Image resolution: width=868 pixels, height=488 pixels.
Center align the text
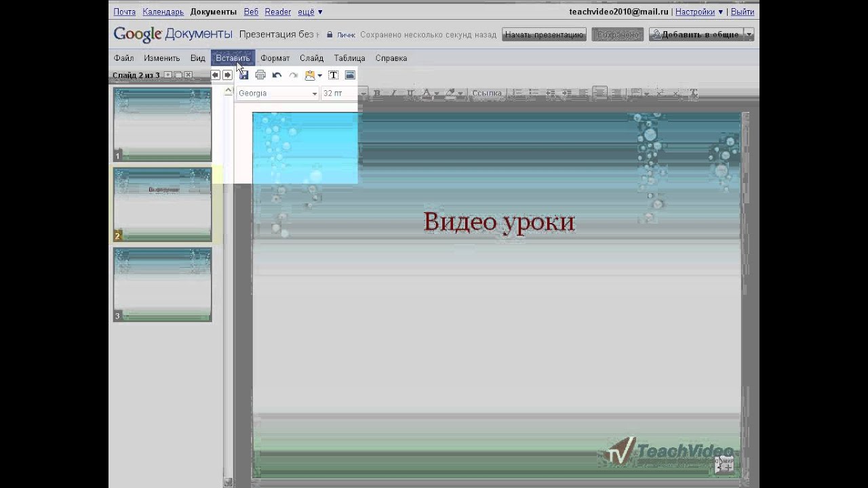(x=599, y=93)
